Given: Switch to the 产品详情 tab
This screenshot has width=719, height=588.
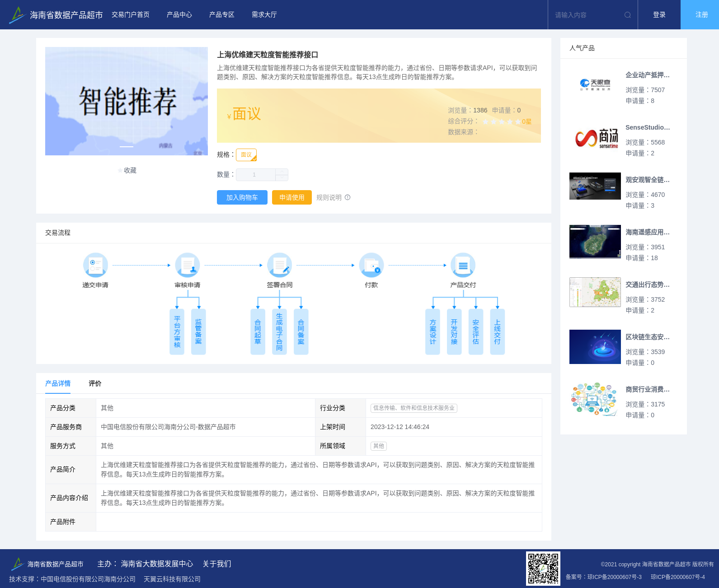Looking at the screenshot, I should pyautogui.click(x=58, y=383).
